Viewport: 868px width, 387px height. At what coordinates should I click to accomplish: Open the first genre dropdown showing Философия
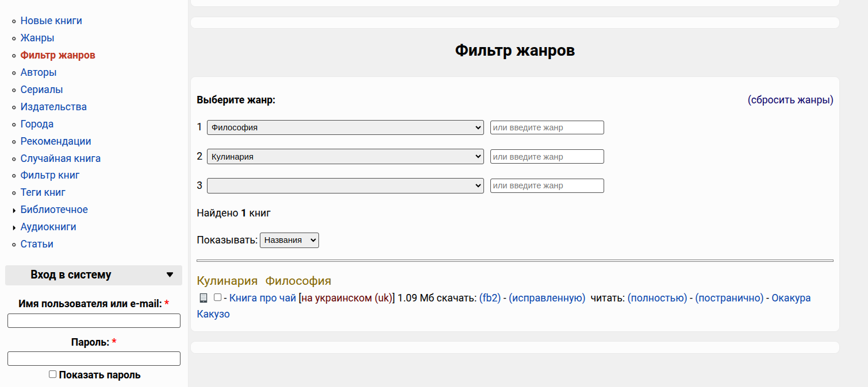tap(345, 127)
